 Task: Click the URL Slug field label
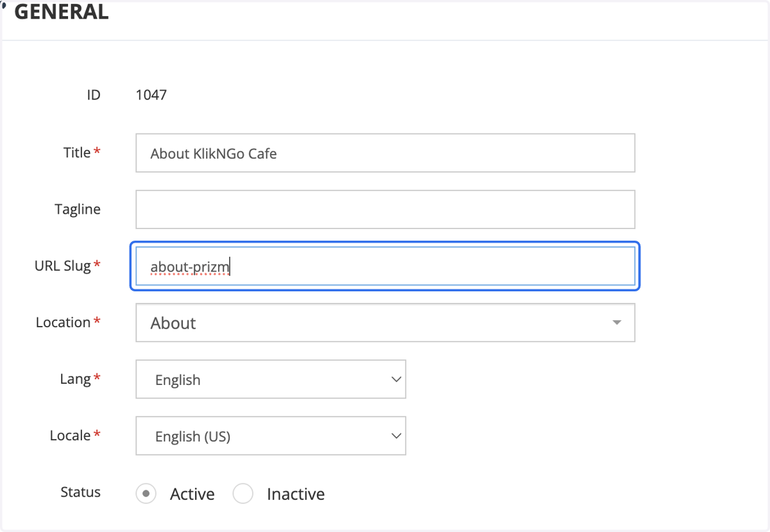(x=63, y=265)
